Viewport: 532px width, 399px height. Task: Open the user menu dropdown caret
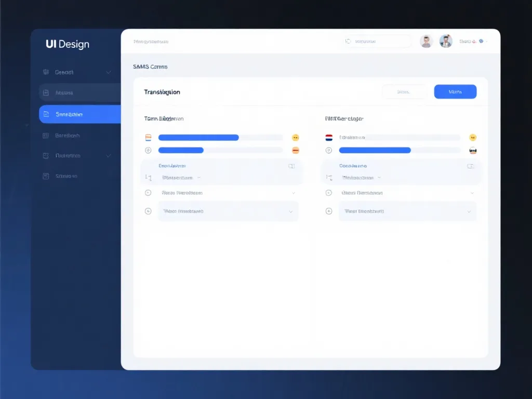coord(487,42)
